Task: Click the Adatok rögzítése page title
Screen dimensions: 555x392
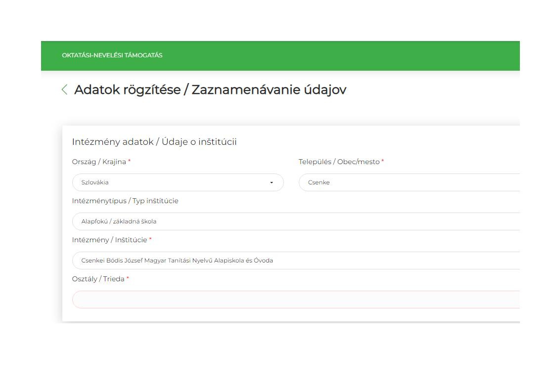Action: 210,90
